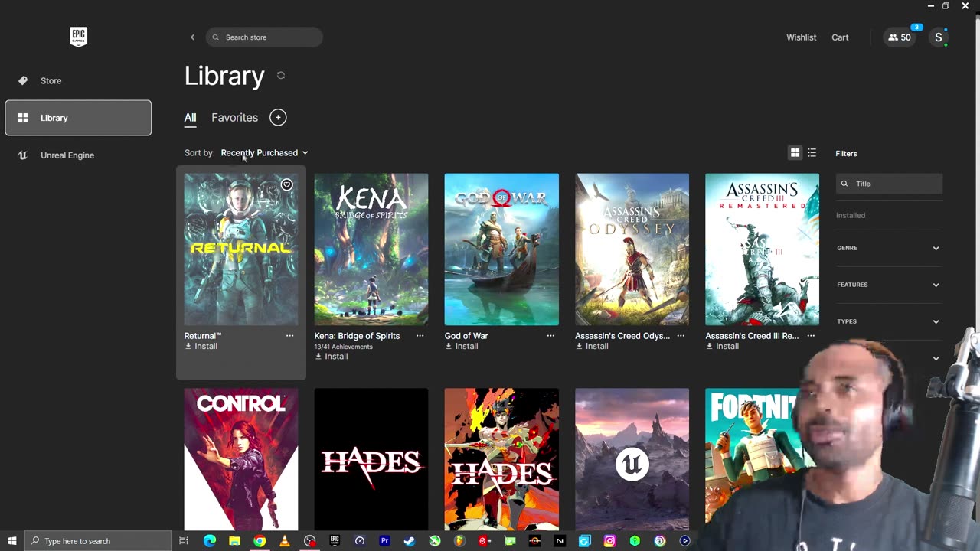
Task: Click the Search store field
Action: coord(264,37)
